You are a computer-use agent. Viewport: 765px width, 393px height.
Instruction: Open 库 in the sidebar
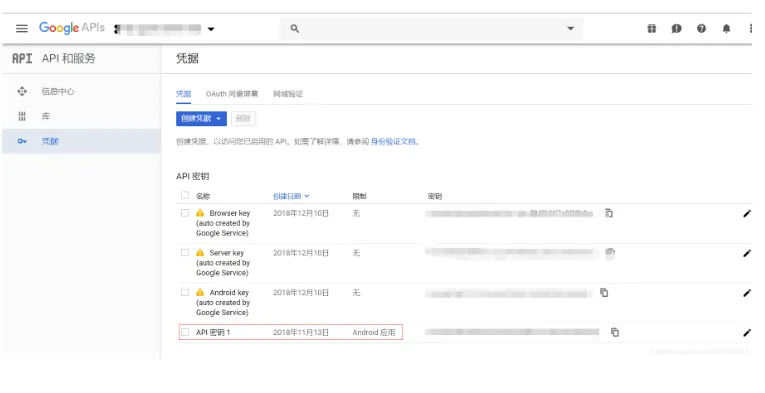46,116
